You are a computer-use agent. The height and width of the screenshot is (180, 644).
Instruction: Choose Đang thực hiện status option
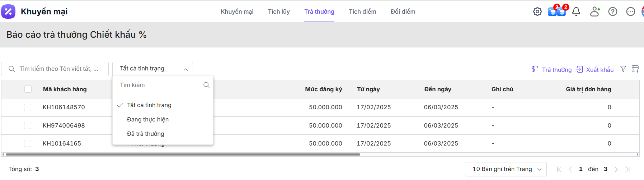coord(148,120)
